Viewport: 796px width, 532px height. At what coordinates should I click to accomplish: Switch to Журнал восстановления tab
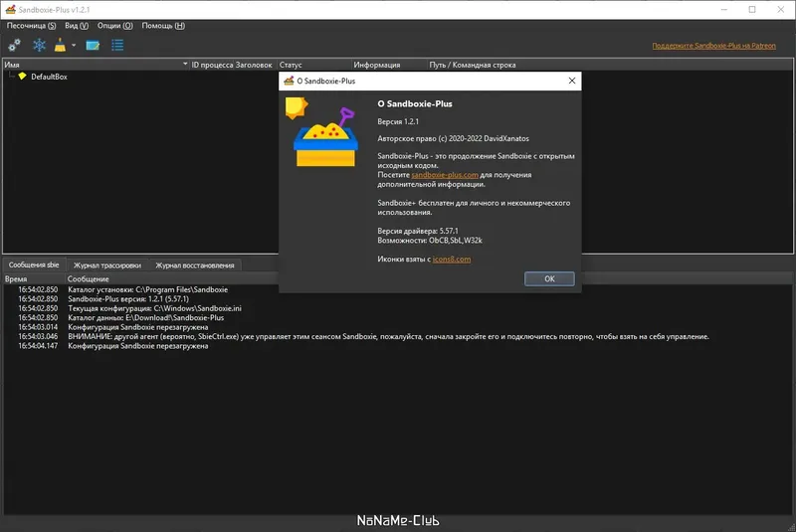point(194,266)
